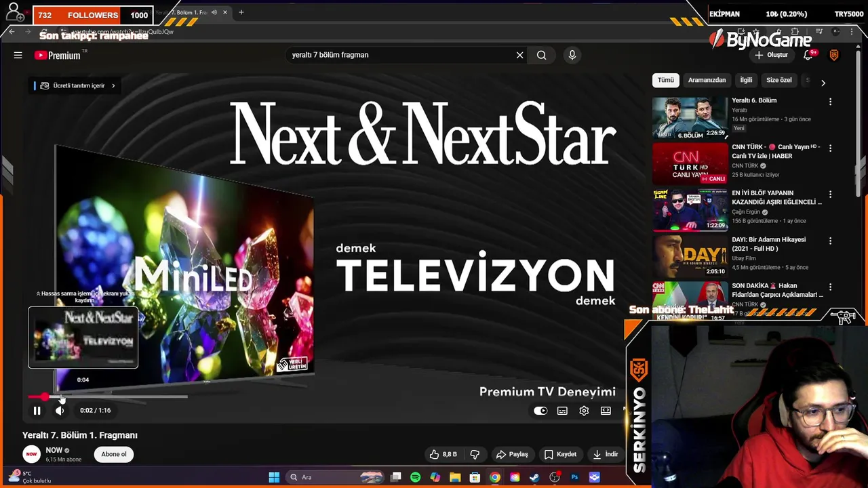Open the YouTube hamburger guide menu
The height and width of the screenshot is (488, 868).
(x=18, y=55)
